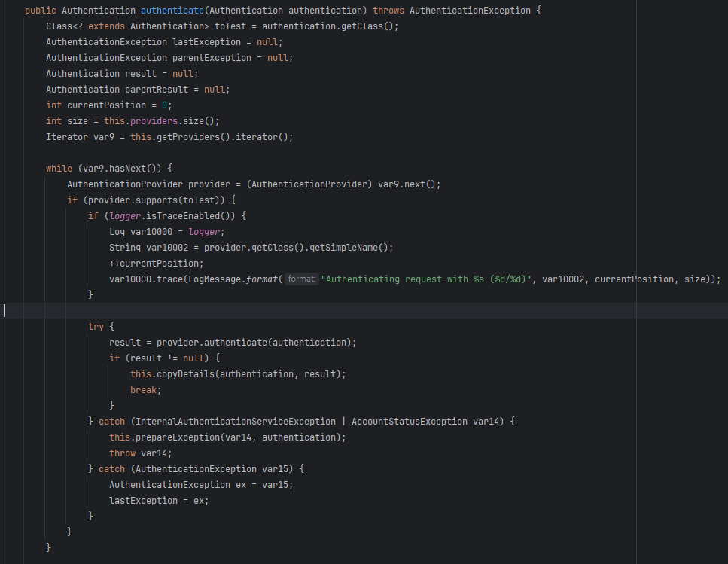Click provider.authenticate(authentication) call
The width and height of the screenshot is (728, 564).
tap(256, 343)
